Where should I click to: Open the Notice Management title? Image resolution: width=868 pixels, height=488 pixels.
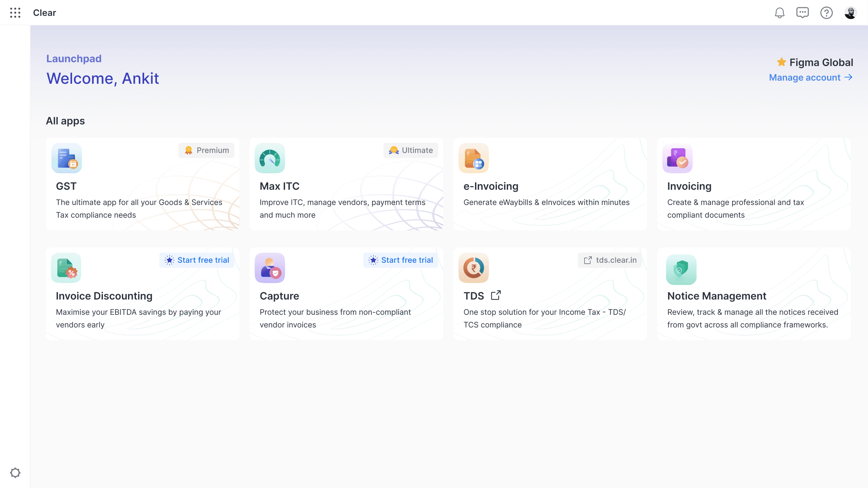pos(717,296)
